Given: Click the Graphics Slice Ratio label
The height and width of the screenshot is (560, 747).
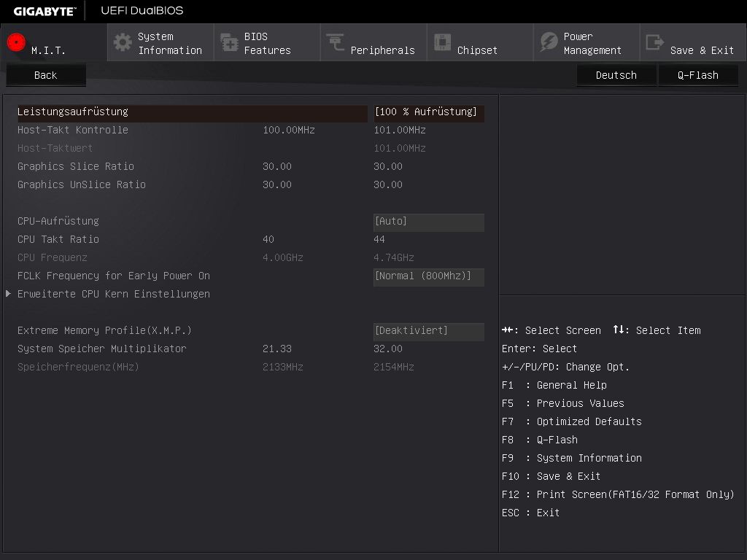Looking at the screenshot, I should [x=76, y=167].
